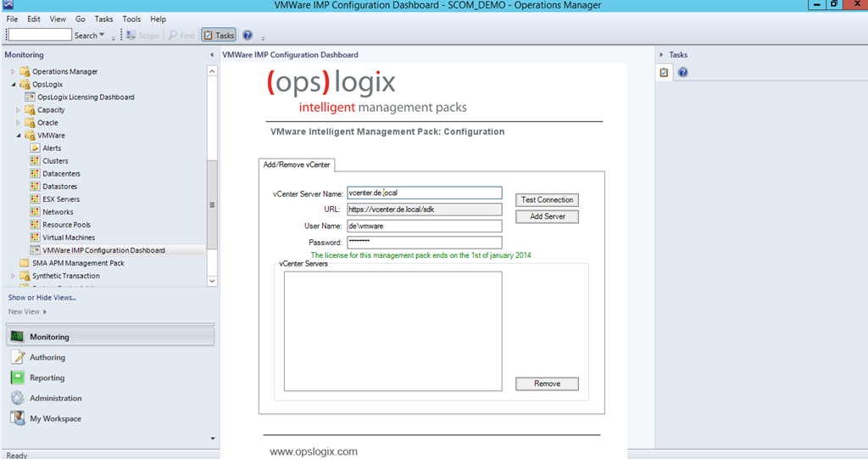
Task: Click the navigation tree vertical scrollbar
Action: pyautogui.click(x=212, y=204)
